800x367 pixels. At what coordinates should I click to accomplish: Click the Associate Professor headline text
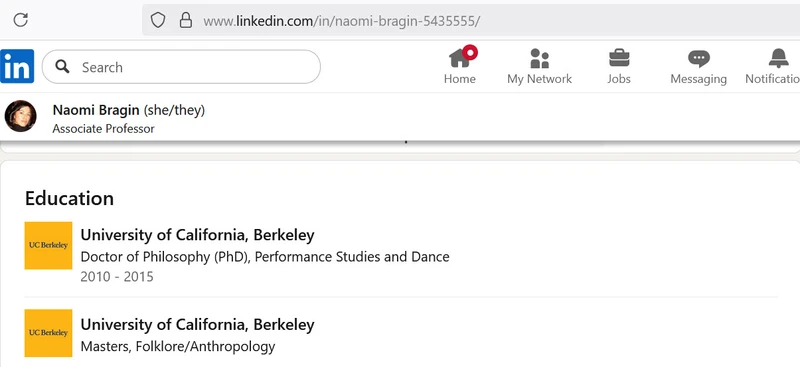[104, 129]
